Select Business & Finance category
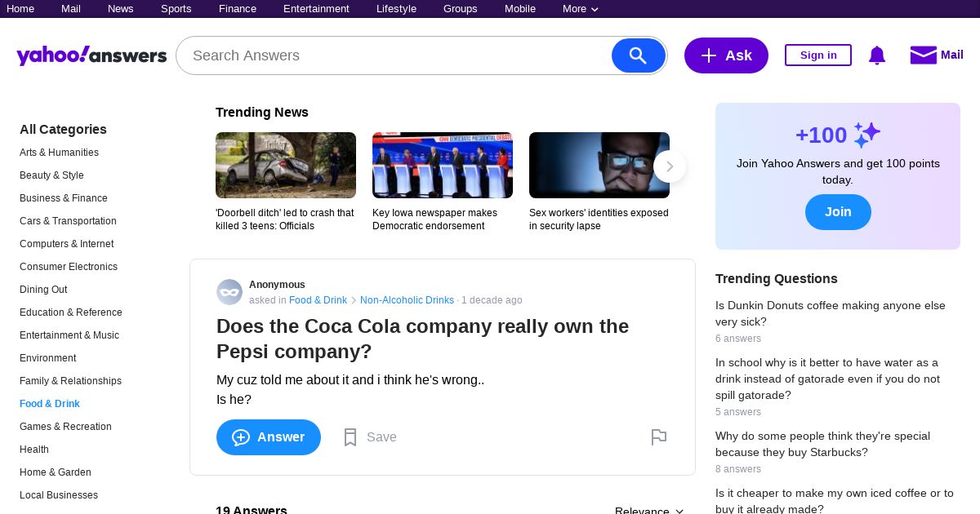The width and height of the screenshot is (980, 514). click(64, 198)
